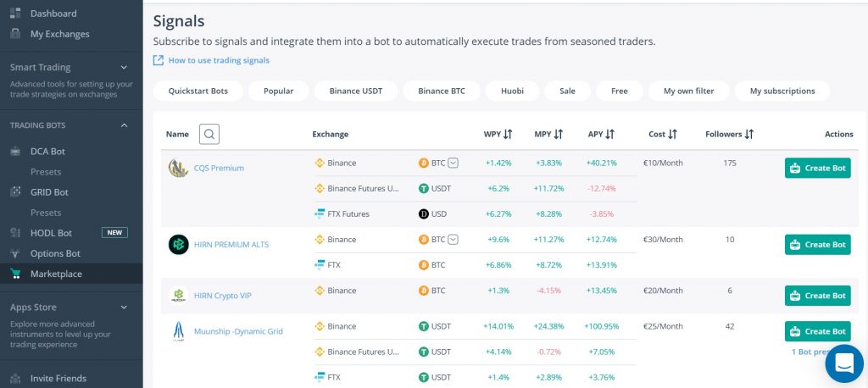Sort signals by Cost arrows
Image resolution: width=868 pixels, height=388 pixels.
point(672,134)
